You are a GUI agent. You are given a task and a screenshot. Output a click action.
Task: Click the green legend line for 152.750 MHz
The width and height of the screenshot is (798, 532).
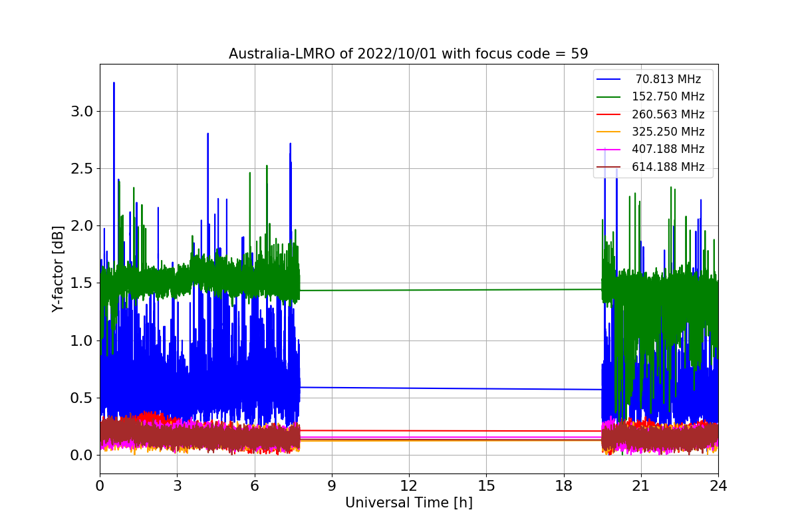tap(609, 97)
